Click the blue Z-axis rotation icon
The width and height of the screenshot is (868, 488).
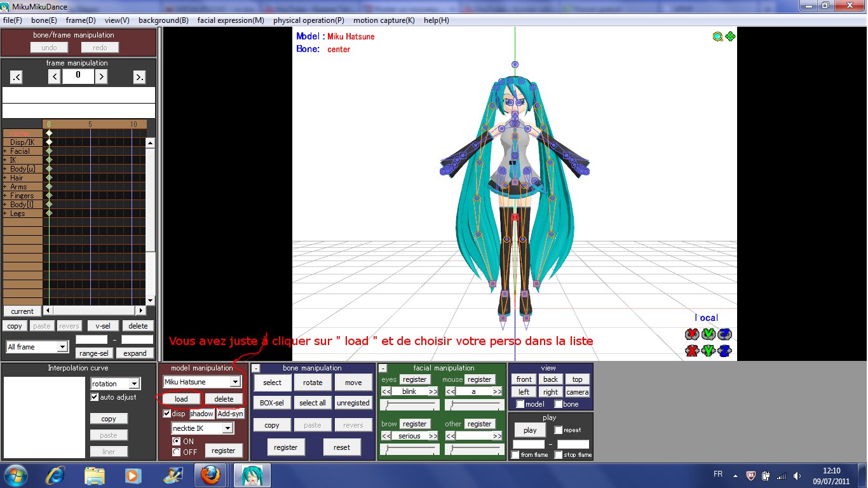(x=724, y=334)
